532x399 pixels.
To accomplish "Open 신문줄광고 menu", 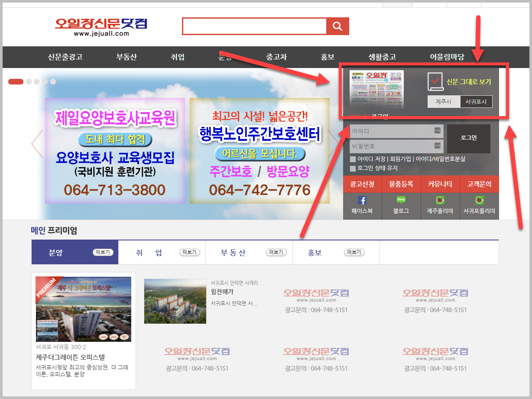I will [65, 57].
